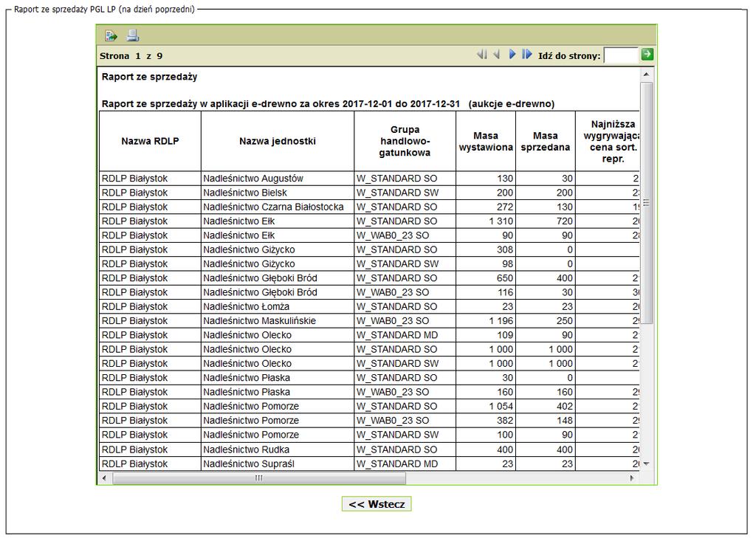Screen dimensions: 756x541
Task: Select the 'Nadleśnictwo Augustów' cell
Action: click(278, 179)
